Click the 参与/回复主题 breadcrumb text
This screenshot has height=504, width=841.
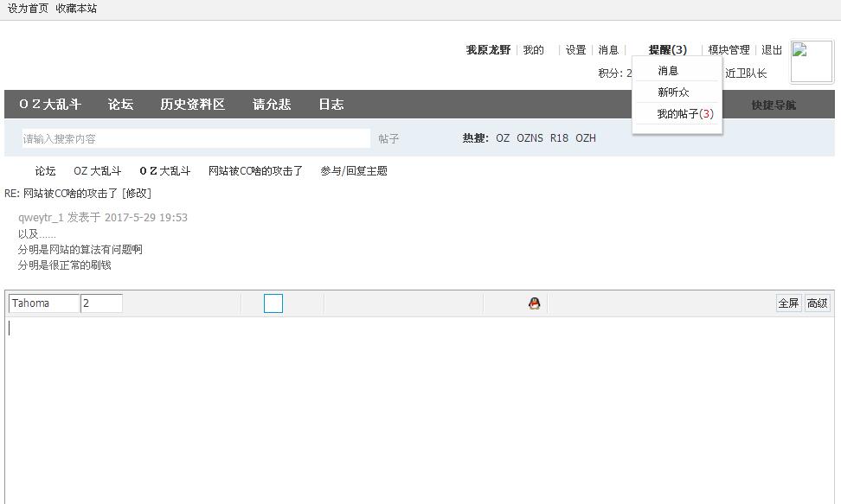pyautogui.click(x=354, y=171)
